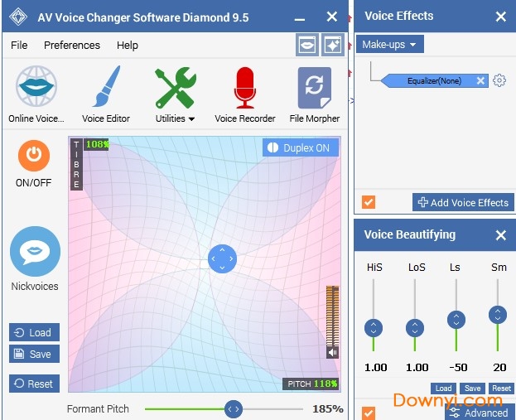516x420 pixels.
Task: Open Equalizer settings gear
Action: (x=499, y=80)
